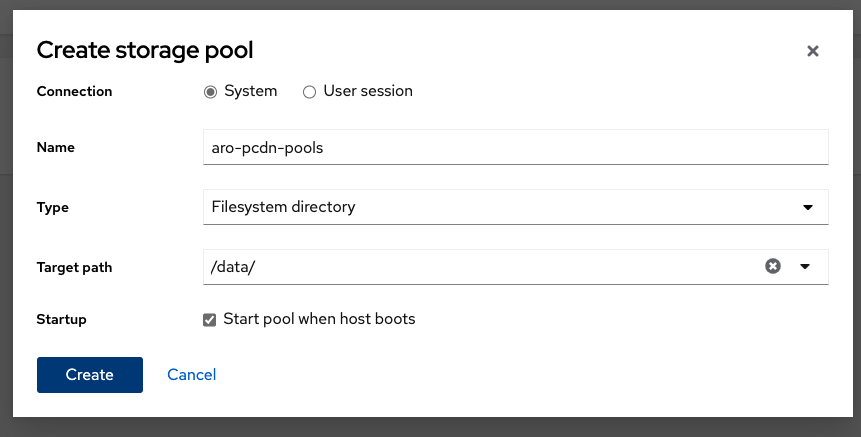Close the Create storage pool dialog

pyautogui.click(x=812, y=51)
